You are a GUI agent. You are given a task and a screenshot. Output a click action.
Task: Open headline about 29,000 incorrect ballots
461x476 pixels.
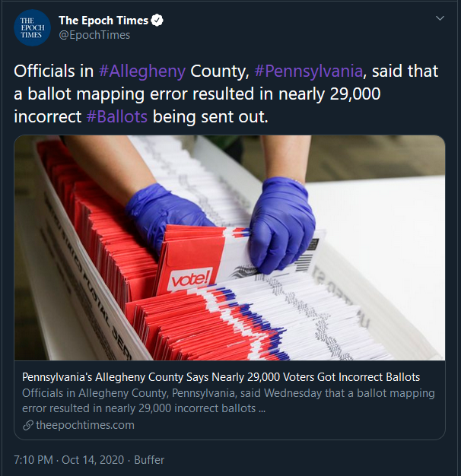pyautogui.click(x=221, y=377)
